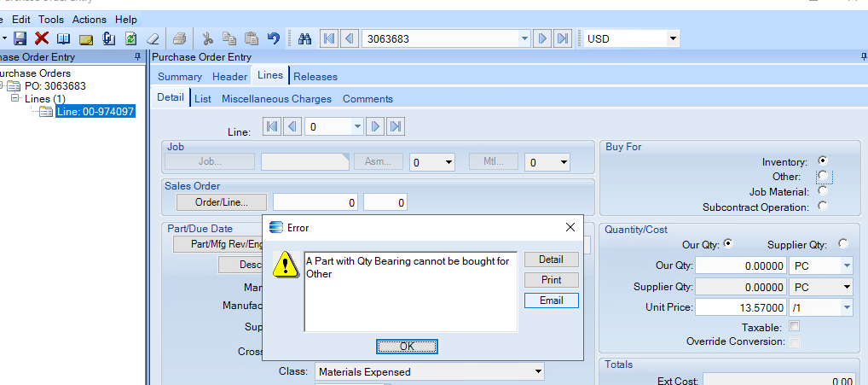Open the Help menu
Screen dimensions: 868x385
click(x=126, y=20)
